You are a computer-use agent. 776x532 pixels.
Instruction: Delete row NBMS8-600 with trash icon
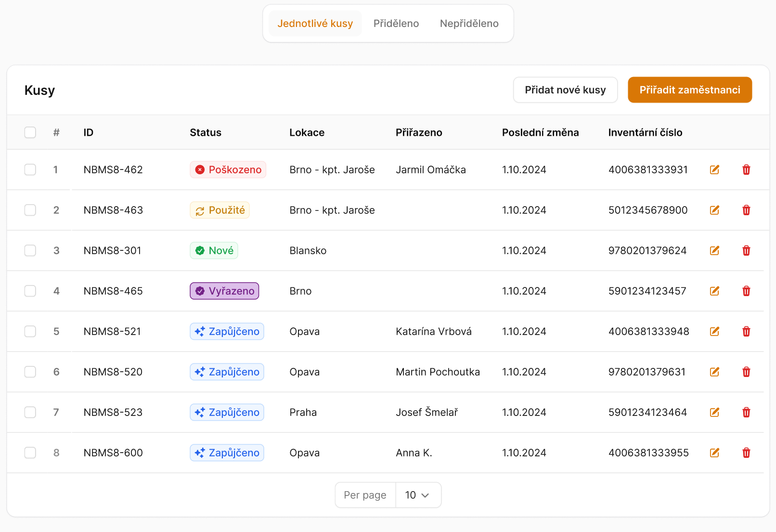tap(746, 453)
